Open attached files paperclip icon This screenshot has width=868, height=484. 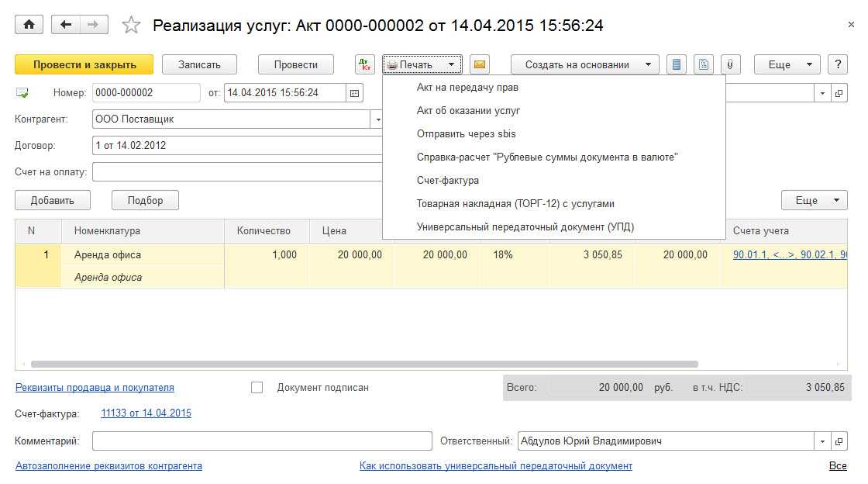point(729,65)
